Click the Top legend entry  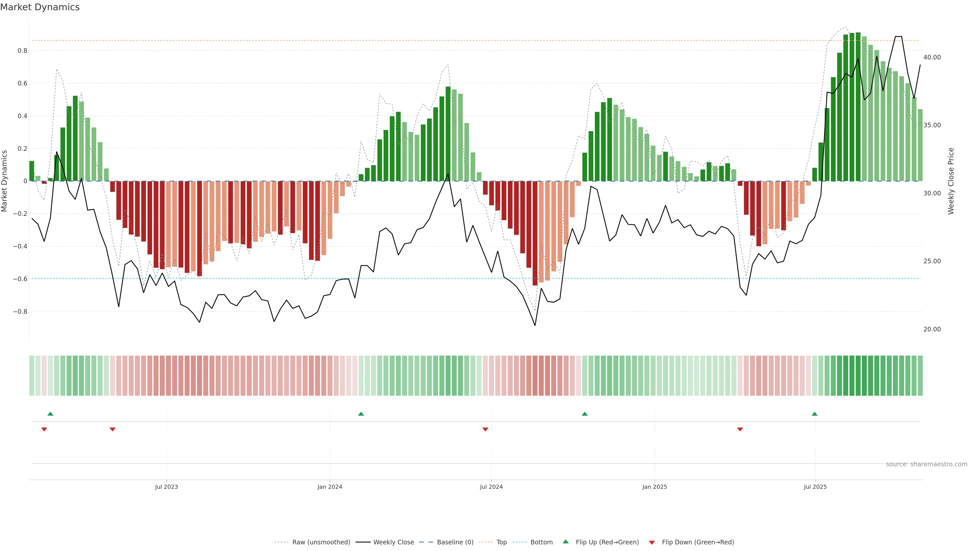(501, 542)
